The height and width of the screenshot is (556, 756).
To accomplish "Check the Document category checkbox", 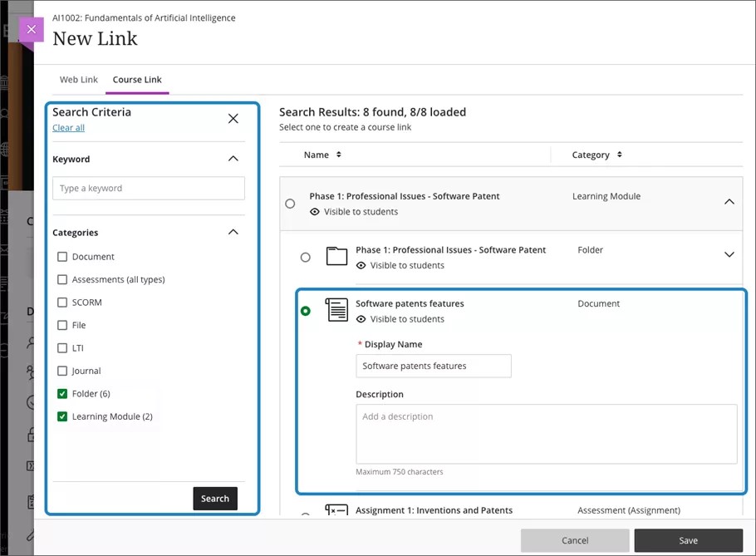I will click(62, 256).
